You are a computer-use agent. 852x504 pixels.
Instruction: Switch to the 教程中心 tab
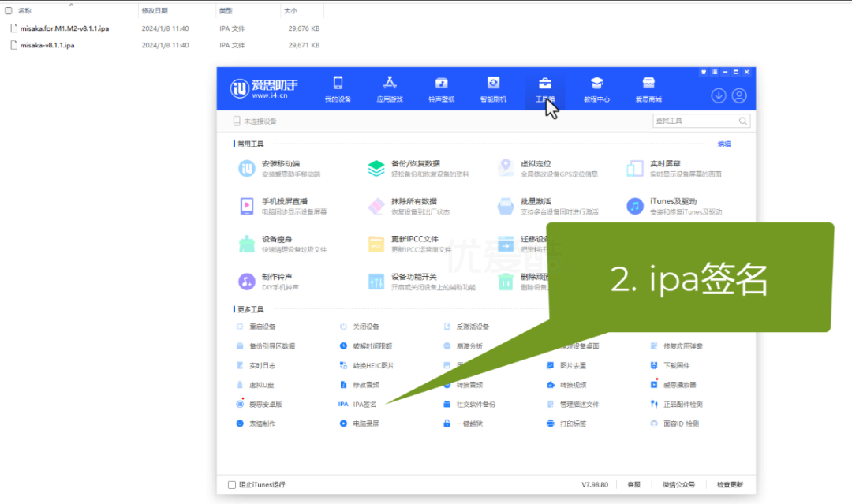coord(597,88)
